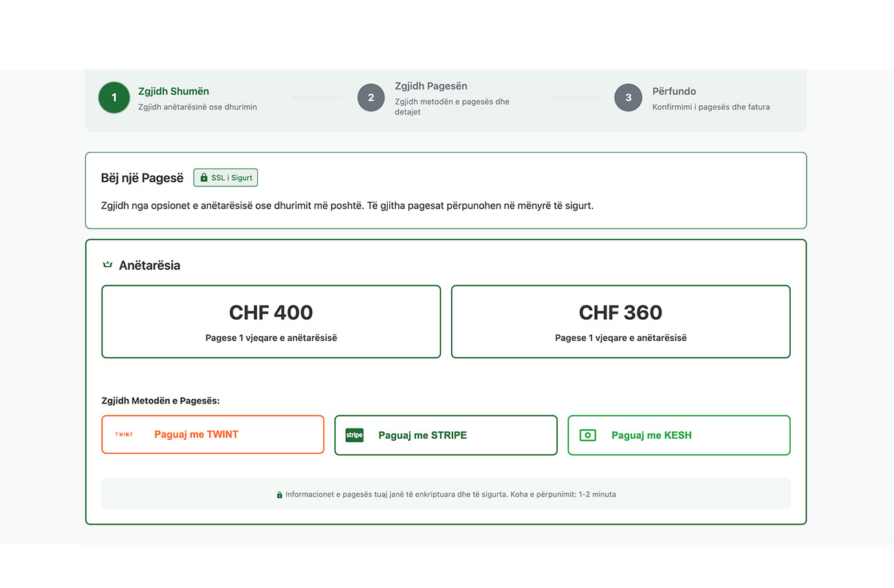Viewport: 894px width, 588px height.
Task: Click the SSL i Sigurt badge
Action: coord(226,177)
